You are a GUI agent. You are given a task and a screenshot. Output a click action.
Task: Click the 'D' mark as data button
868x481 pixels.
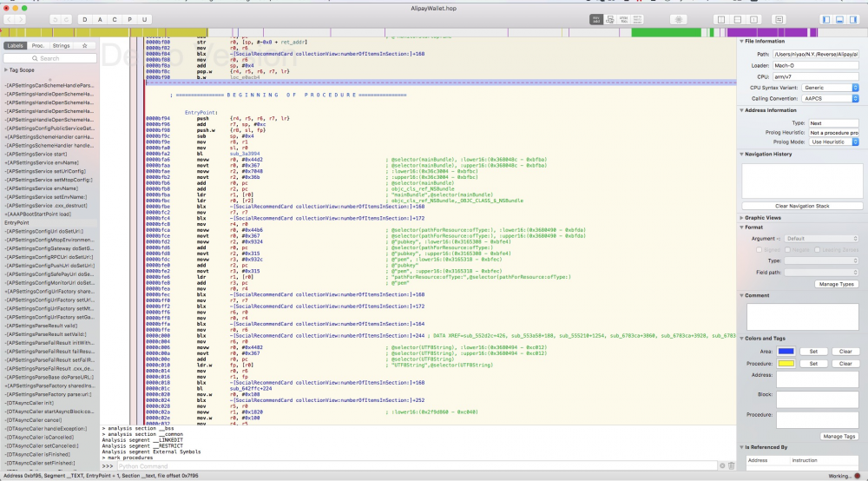(x=84, y=18)
